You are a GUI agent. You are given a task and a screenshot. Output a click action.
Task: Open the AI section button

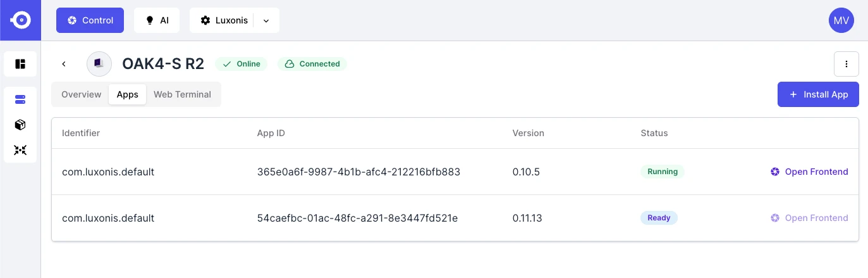(x=157, y=20)
